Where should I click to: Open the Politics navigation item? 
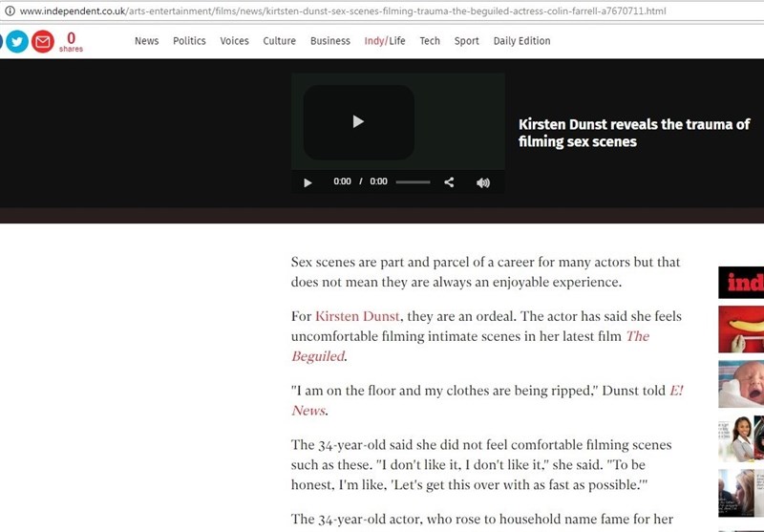(189, 41)
